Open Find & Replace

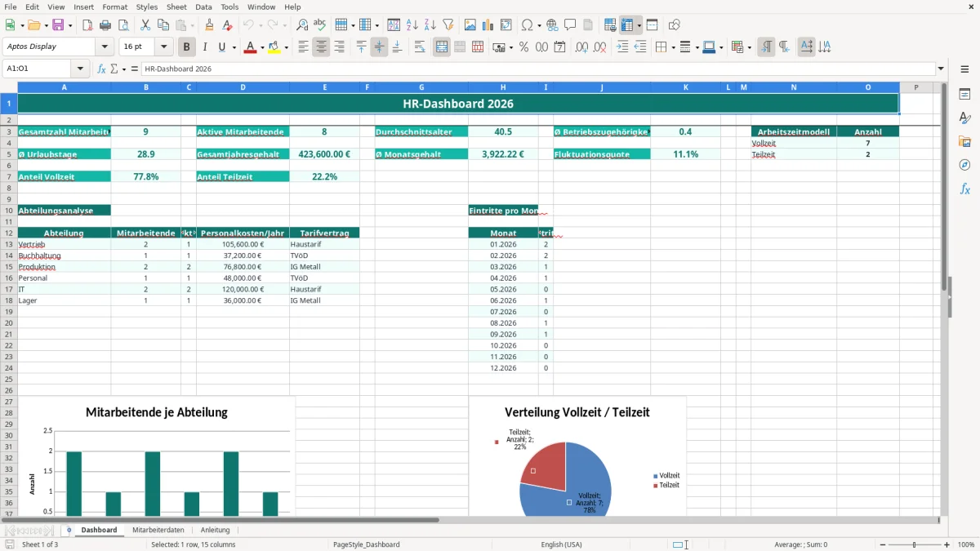[302, 25]
